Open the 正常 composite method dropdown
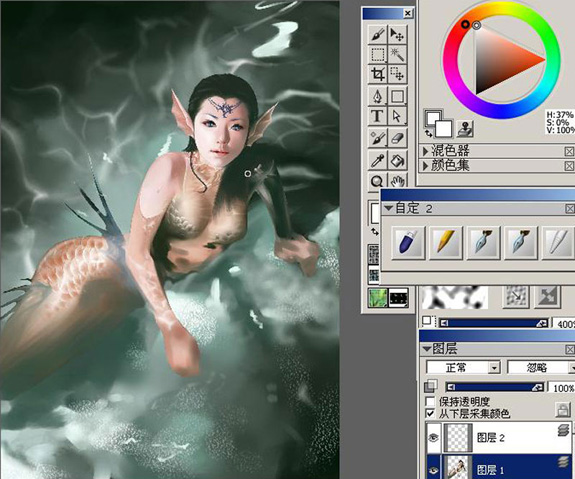The width and height of the screenshot is (575, 479). pyautogui.click(x=463, y=367)
